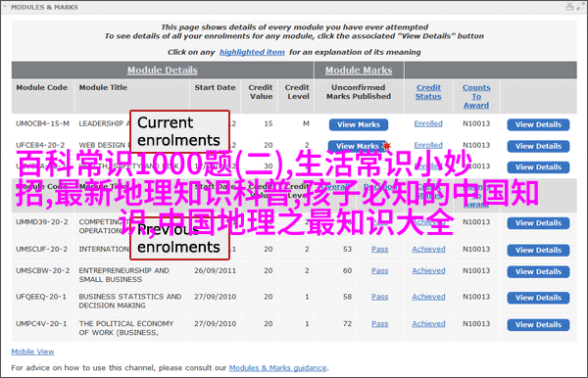Click the 'Credit Level' column header

tap(297, 92)
